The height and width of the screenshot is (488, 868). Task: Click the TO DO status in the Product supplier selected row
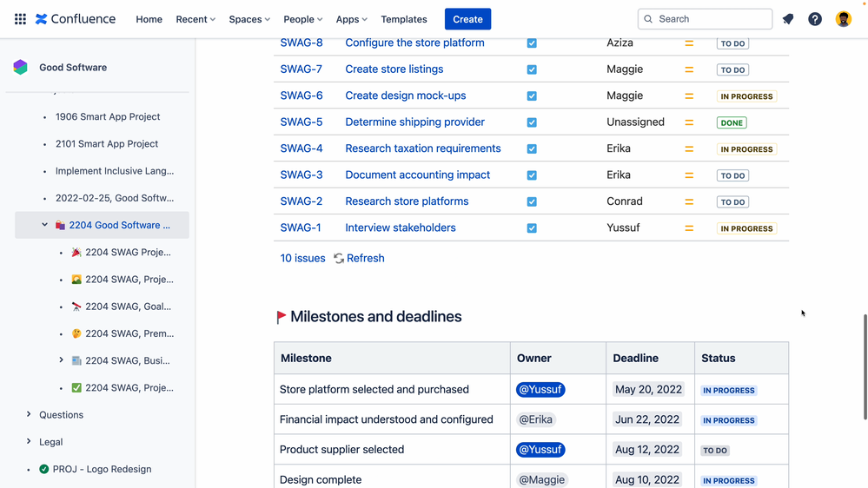(715, 451)
